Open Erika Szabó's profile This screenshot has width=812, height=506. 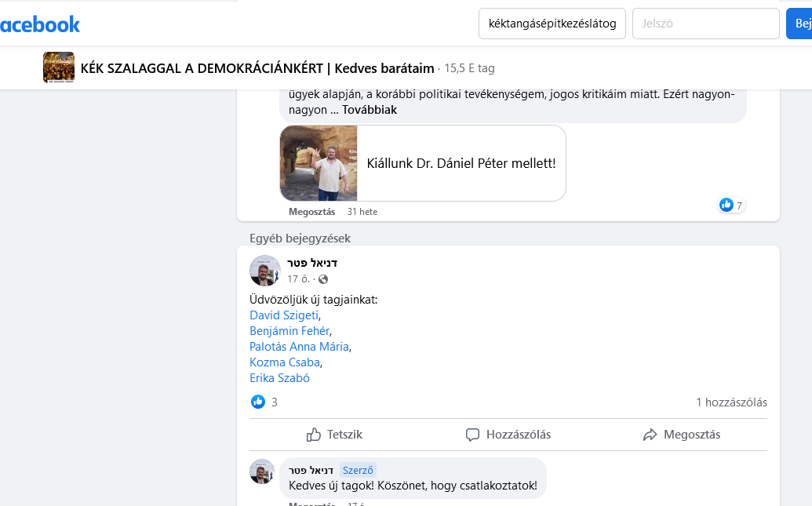point(279,378)
